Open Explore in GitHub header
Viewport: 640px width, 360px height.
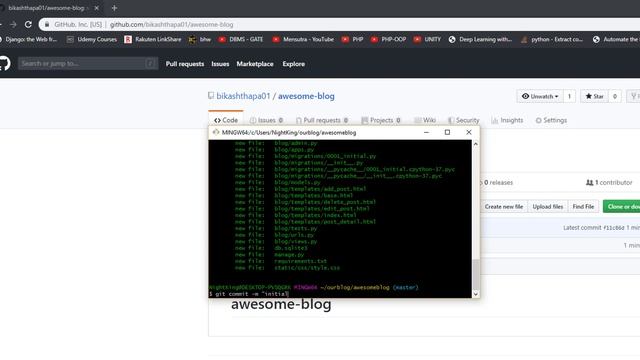pyautogui.click(x=293, y=64)
